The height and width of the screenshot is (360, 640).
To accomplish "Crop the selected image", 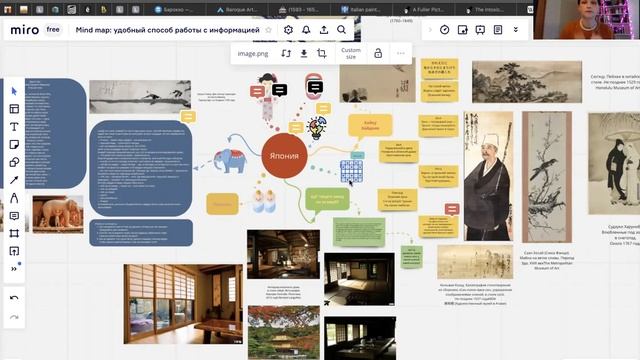I will pos(322,53).
